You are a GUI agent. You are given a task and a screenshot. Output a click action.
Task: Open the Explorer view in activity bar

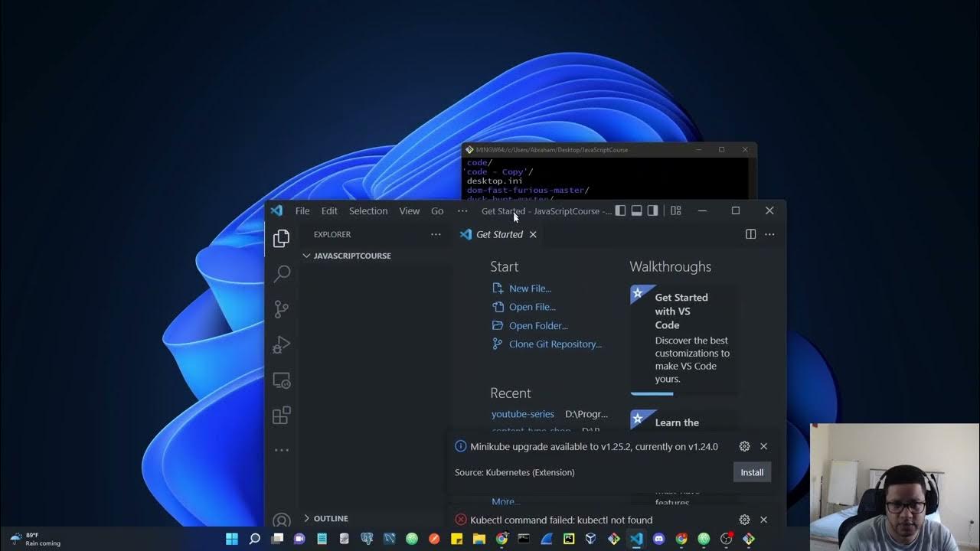[x=282, y=238]
